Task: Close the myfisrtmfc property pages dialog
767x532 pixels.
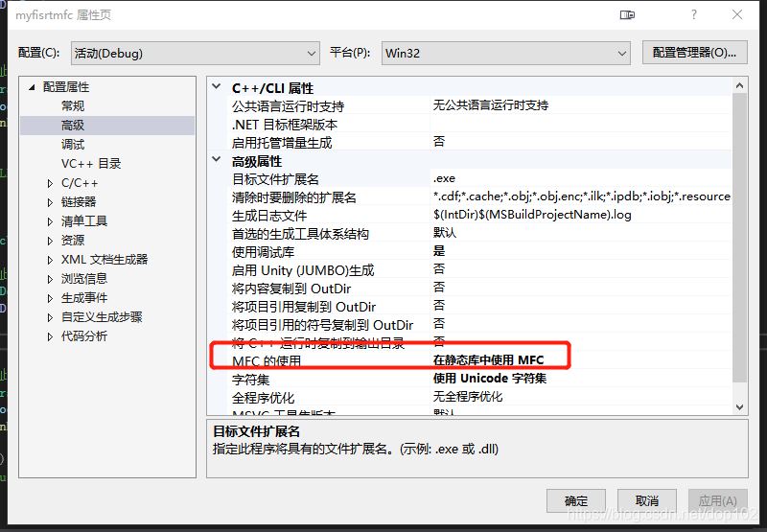Action: (x=737, y=14)
